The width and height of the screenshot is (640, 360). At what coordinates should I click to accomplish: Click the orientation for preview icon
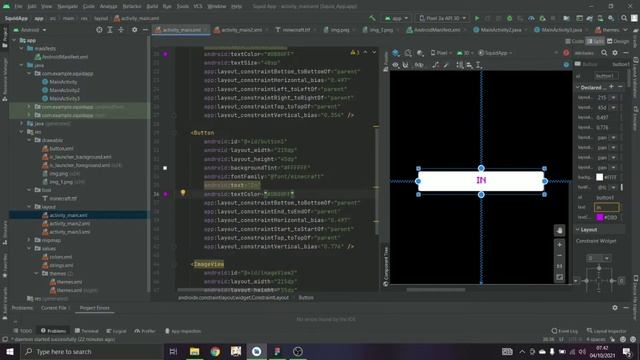click(x=408, y=53)
